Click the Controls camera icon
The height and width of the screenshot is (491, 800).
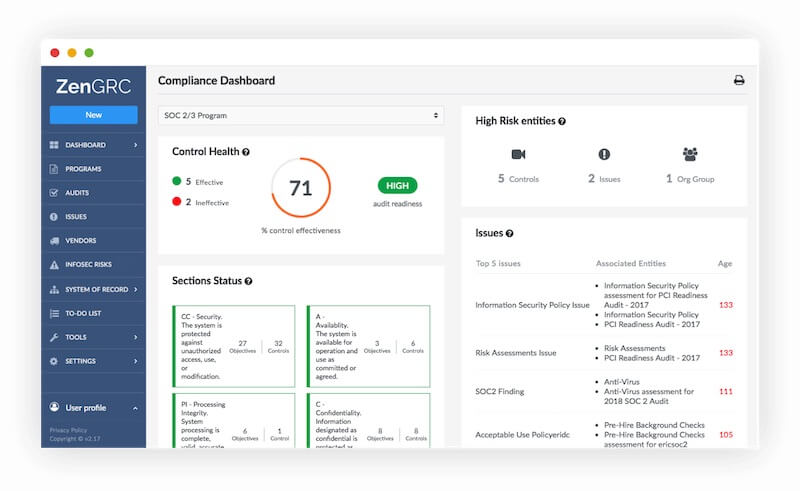[518, 154]
